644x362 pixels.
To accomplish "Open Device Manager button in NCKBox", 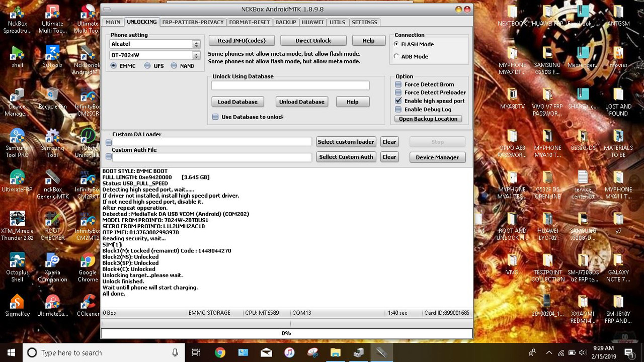I will click(x=437, y=157).
